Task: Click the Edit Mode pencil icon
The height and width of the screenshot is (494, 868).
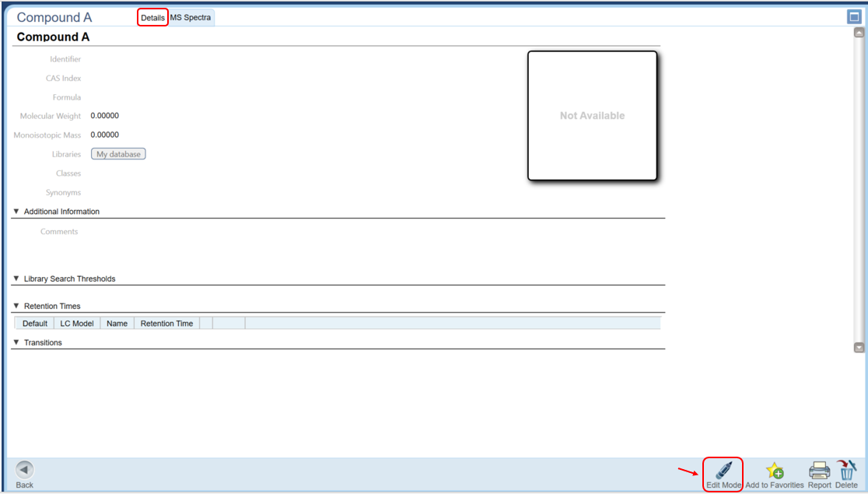Action: [723, 471]
